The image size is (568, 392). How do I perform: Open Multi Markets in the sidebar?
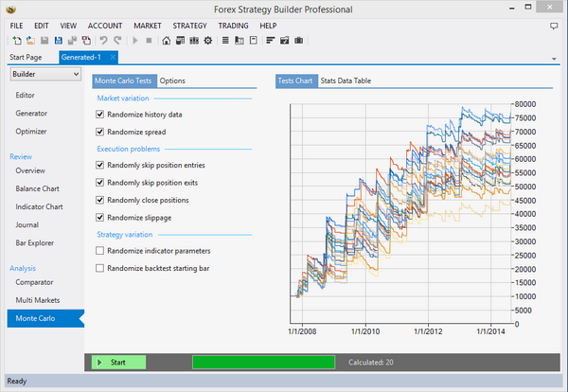38,300
